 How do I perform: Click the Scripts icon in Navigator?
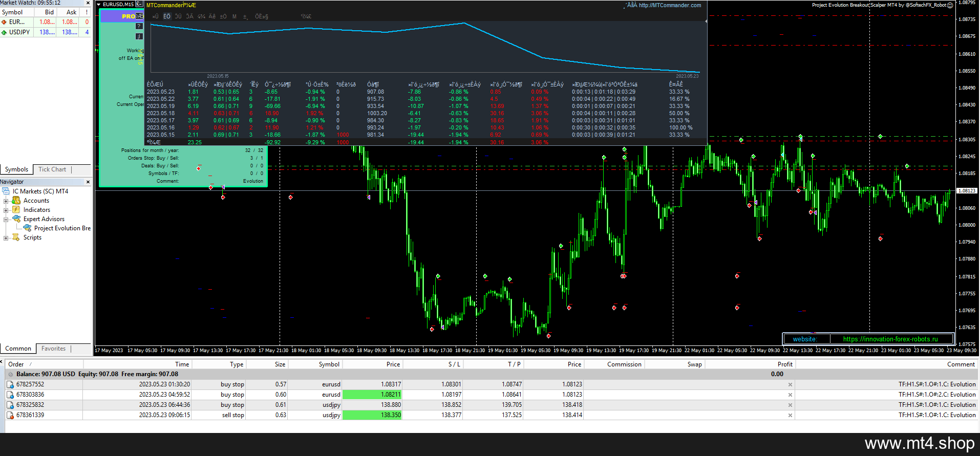pos(16,237)
